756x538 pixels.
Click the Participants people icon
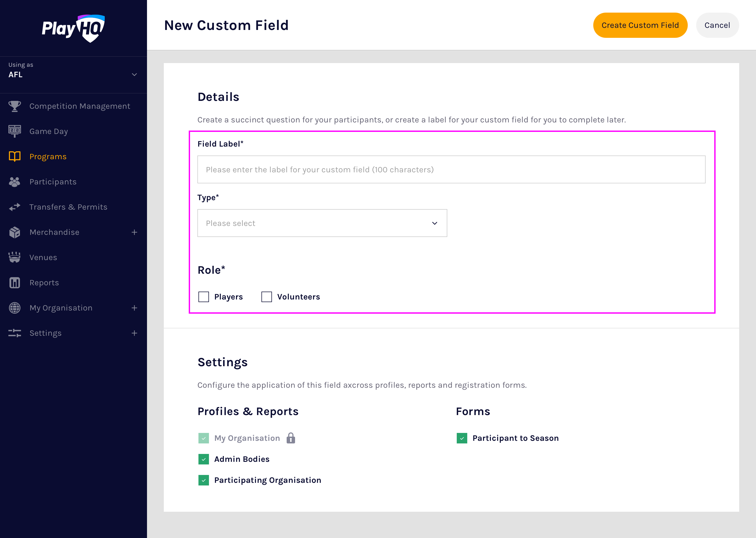[x=14, y=182]
